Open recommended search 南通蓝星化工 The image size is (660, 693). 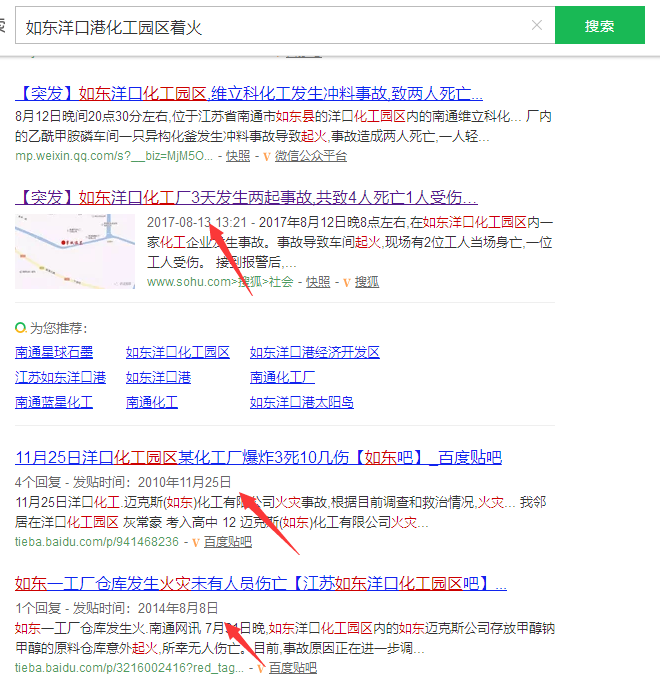coord(54,402)
